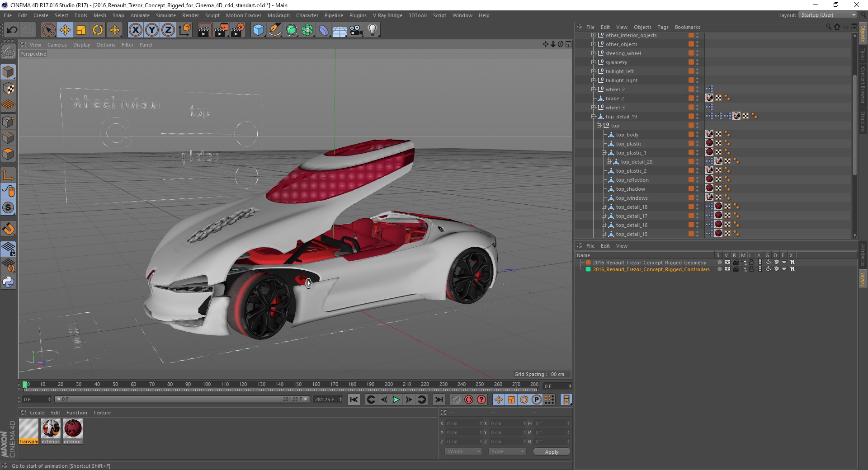The image size is (868, 470).
Task: Expand the top_detail_18 object
Action: pyautogui.click(x=604, y=207)
